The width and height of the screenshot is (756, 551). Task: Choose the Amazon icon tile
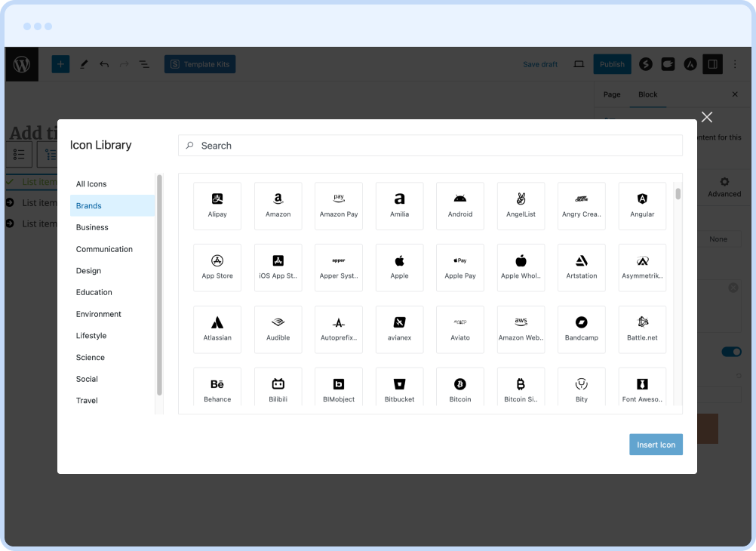(278, 206)
